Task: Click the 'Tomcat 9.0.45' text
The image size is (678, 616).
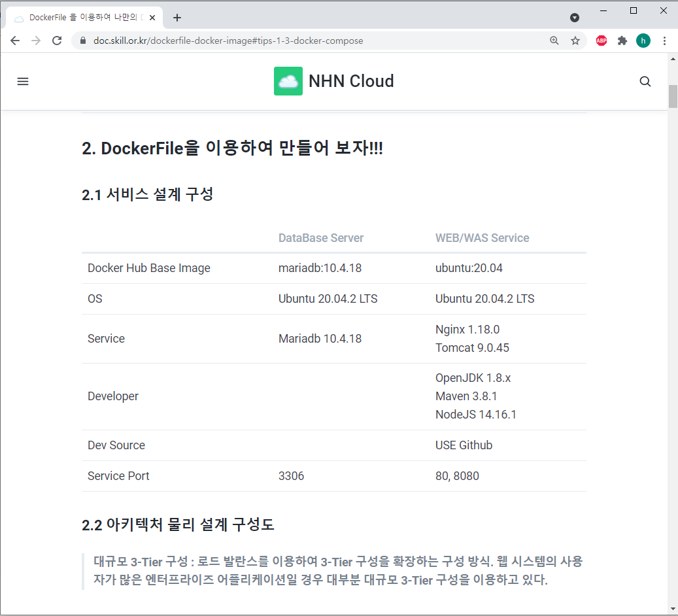Action: click(x=472, y=348)
